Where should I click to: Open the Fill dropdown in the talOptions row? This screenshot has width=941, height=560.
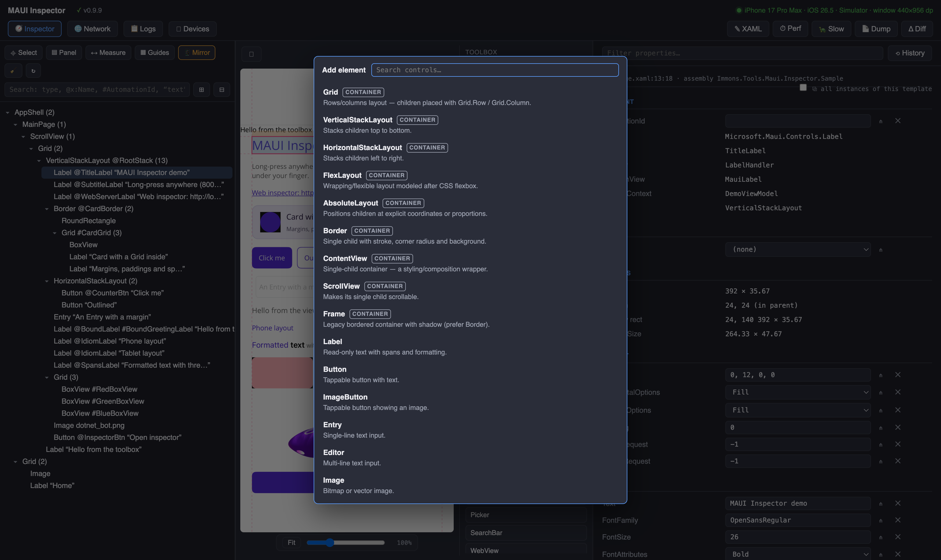tap(798, 392)
